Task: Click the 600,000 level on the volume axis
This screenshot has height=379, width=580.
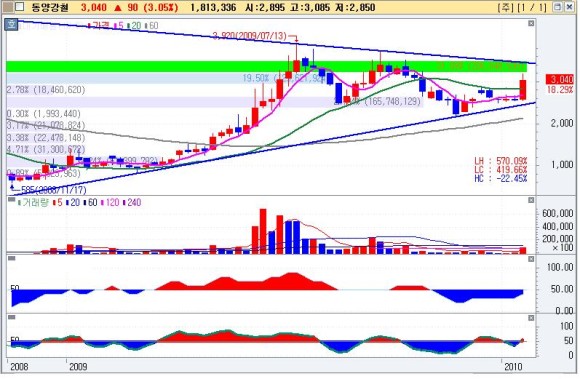Action: (x=558, y=213)
